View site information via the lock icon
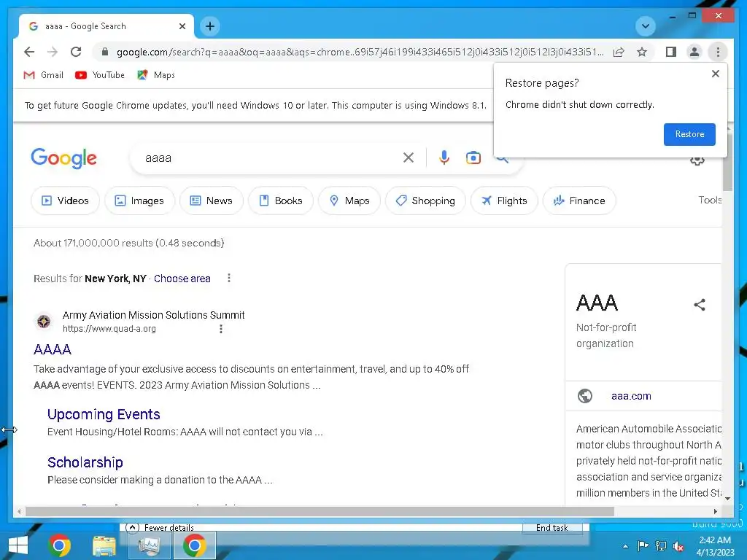Image resolution: width=747 pixels, height=560 pixels. (105, 52)
